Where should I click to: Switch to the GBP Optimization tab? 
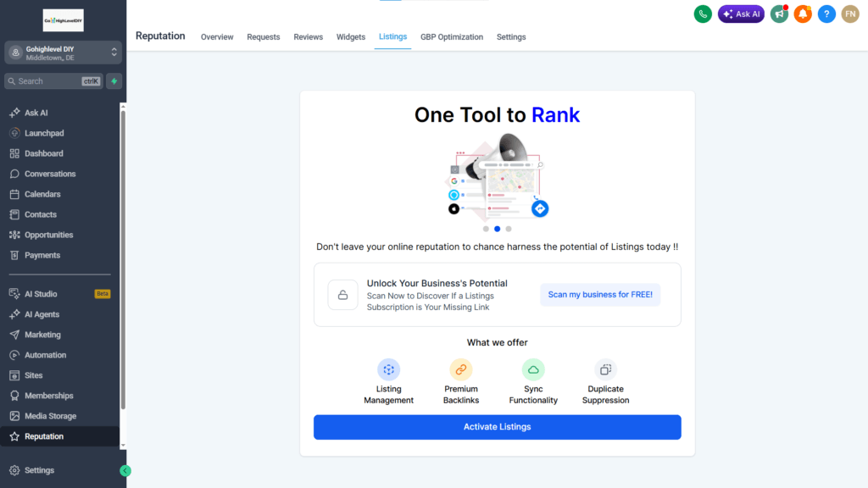(452, 37)
